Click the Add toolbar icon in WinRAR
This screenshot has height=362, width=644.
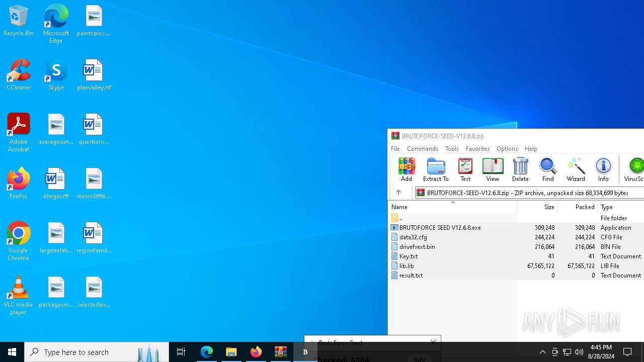coord(406,169)
